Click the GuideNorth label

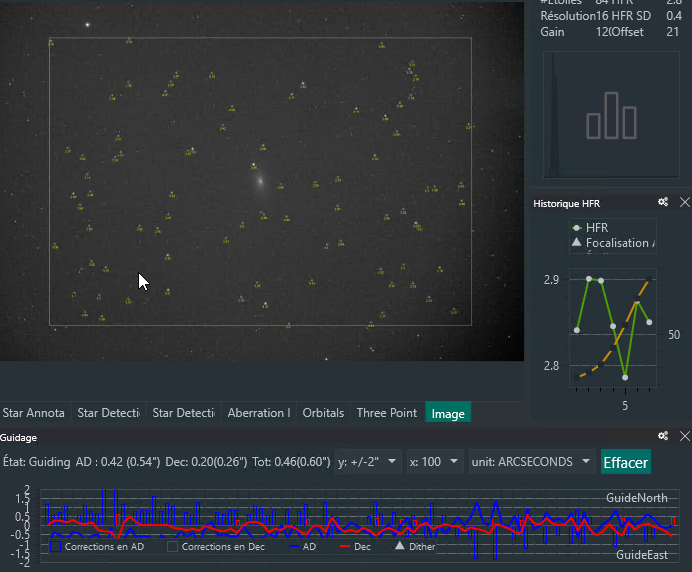[636, 498]
